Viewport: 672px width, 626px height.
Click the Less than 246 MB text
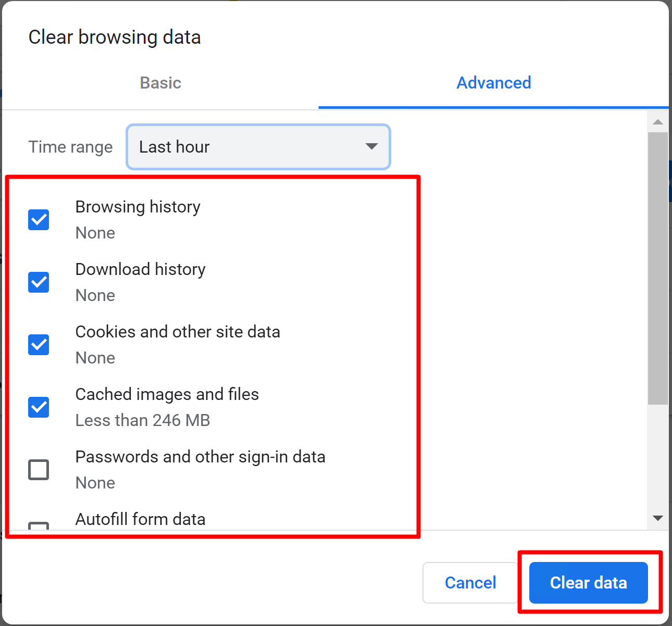143,420
